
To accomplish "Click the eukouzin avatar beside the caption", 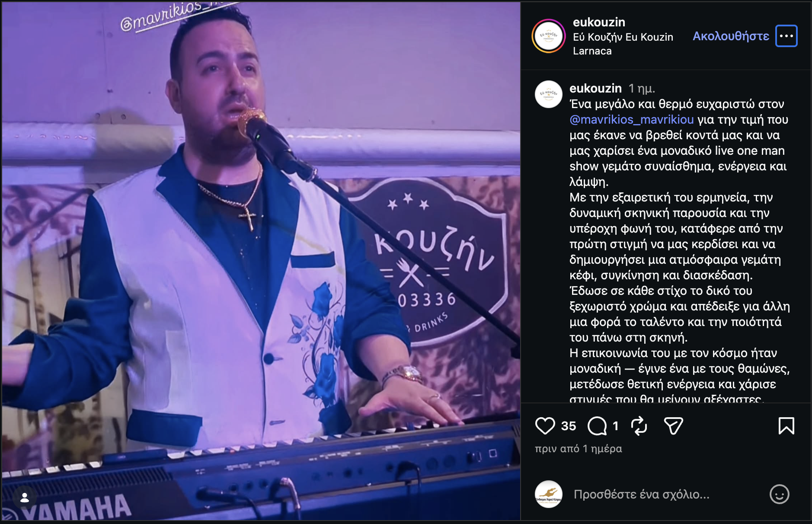I will pyautogui.click(x=548, y=94).
